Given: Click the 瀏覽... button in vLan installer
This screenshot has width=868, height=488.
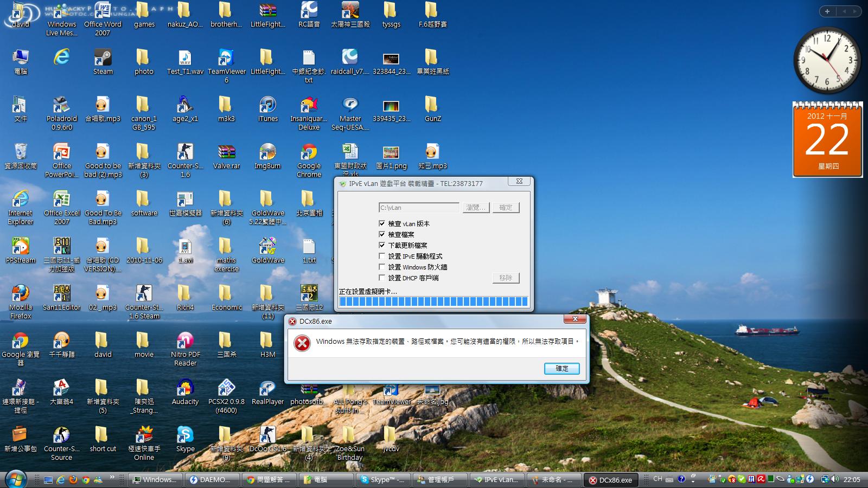Looking at the screenshot, I should (476, 208).
